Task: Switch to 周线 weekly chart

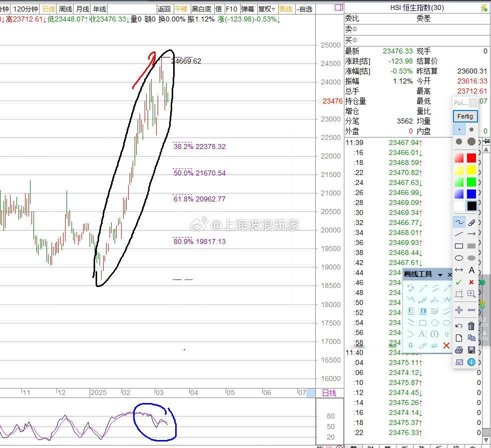Action: 66,9
